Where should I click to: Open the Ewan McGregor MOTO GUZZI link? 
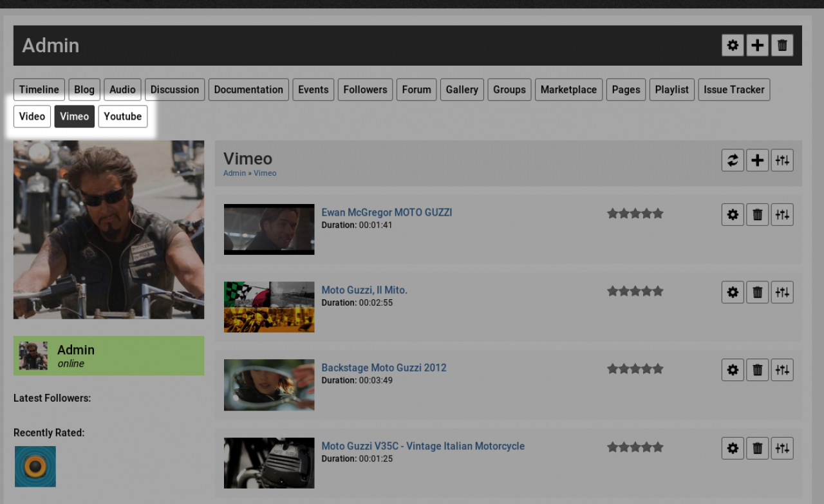pos(387,212)
